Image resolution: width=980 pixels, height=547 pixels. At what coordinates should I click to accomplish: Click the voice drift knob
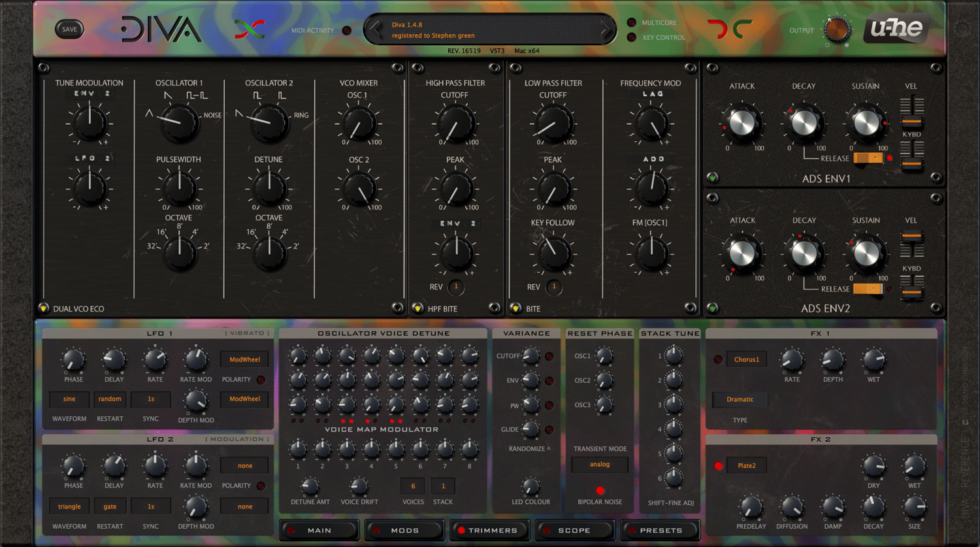(x=359, y=486)
